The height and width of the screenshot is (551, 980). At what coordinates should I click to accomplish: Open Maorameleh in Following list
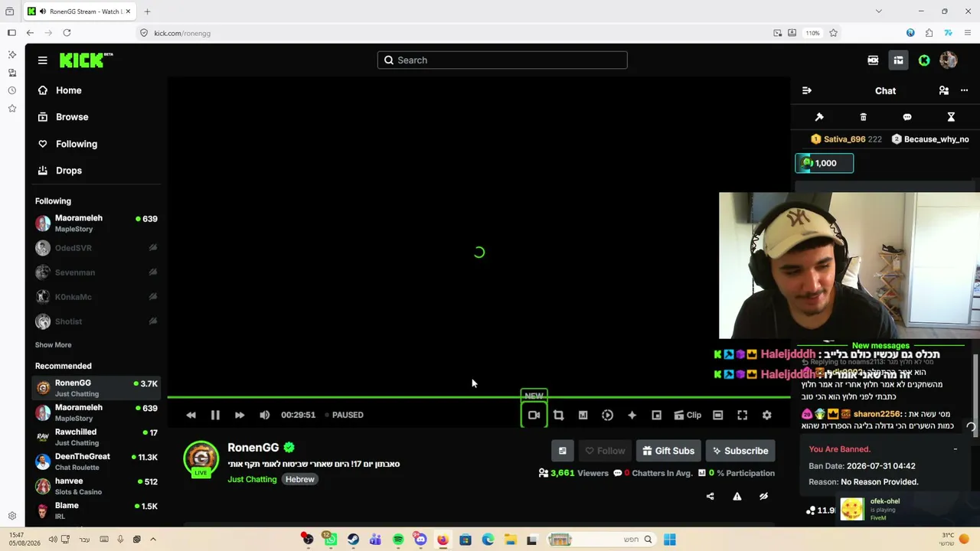(x=96, y=223)
